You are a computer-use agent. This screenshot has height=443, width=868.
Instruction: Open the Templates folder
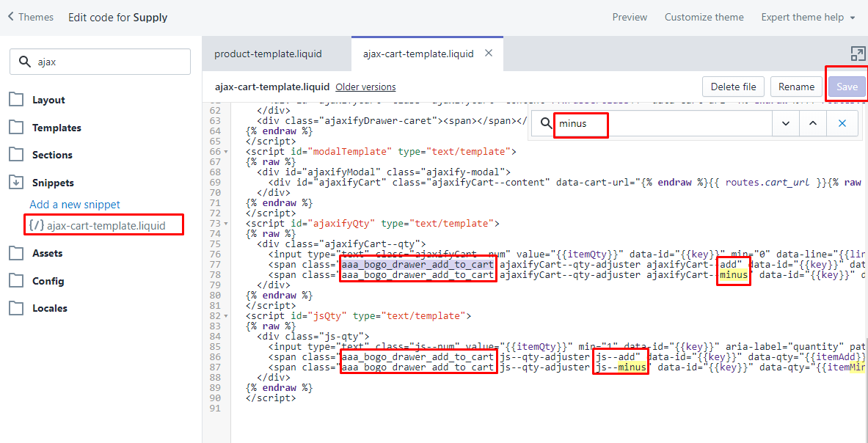pos(45,128)
